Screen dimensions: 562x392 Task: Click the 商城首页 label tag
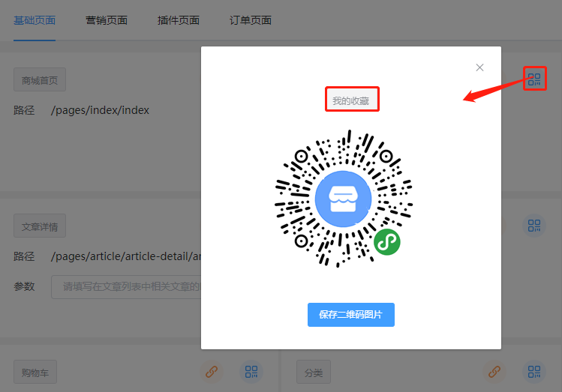(40, 79)
